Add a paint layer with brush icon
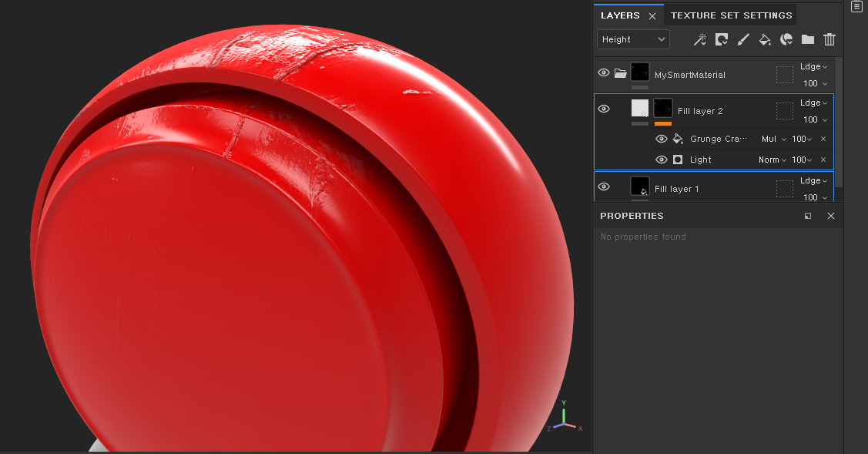Viewport: 868px width, 454px height. pyautogui.click(x=743, y=39)
